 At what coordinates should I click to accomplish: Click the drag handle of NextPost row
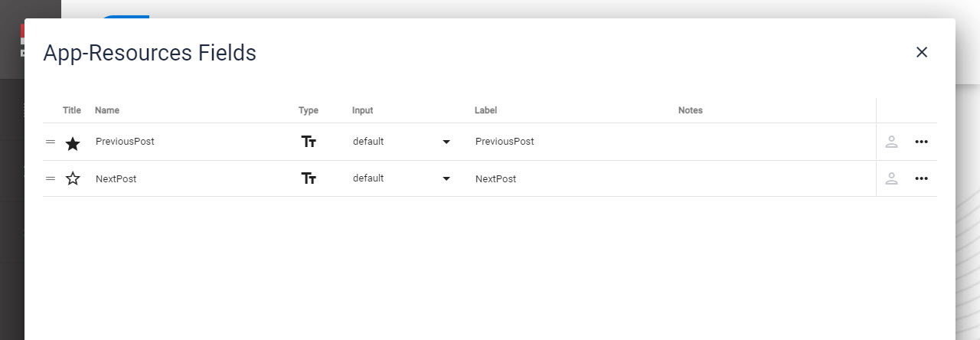click(x=51, y=178)
